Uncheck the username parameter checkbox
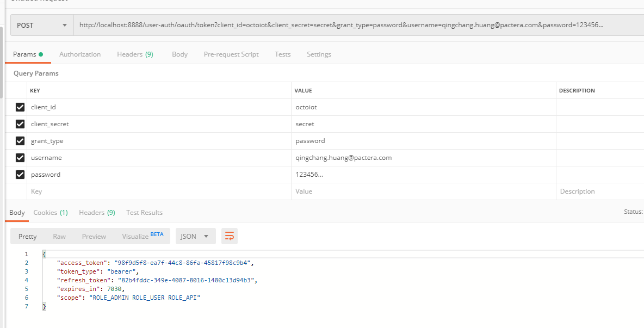Screen dimensions: 644x328 [x=20, y=158]
